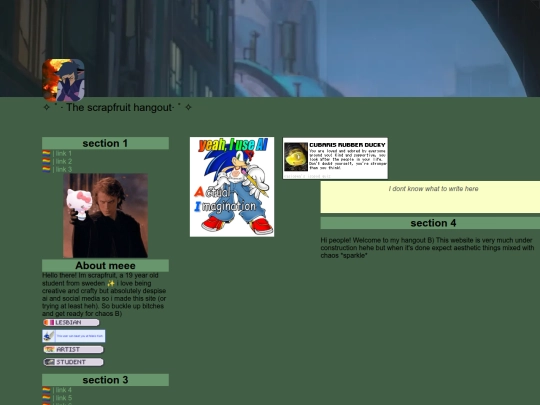
Task: Click the LESBIAN badge button
Action: (x=71, y=323)
